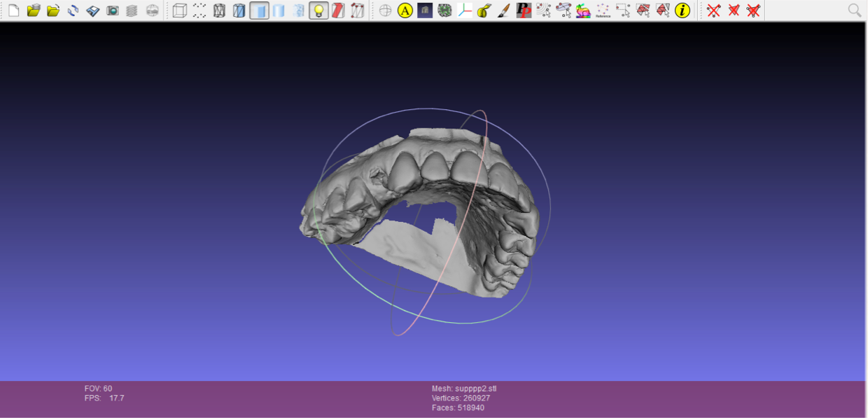
Task: Open the Quality Mapper dialog
Action: click(582, 11)
